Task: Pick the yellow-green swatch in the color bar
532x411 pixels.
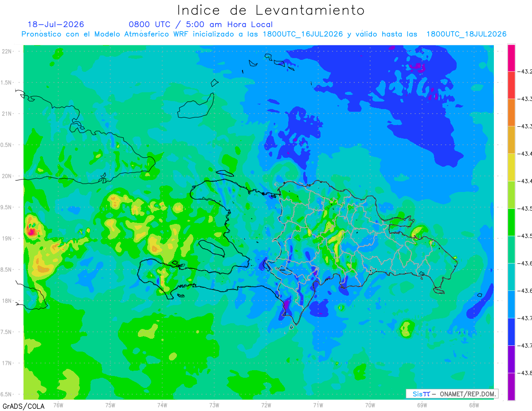Action: tap(511, 195)
